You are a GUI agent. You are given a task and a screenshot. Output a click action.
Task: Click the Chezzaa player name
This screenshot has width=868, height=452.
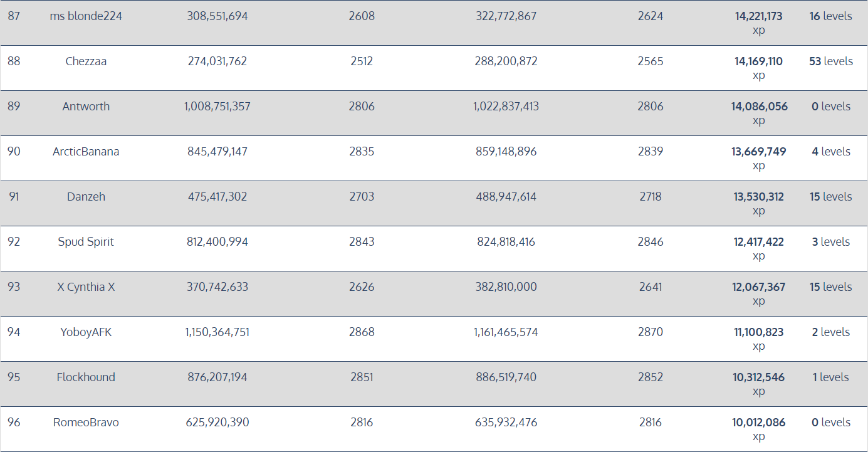coord(86,61)
